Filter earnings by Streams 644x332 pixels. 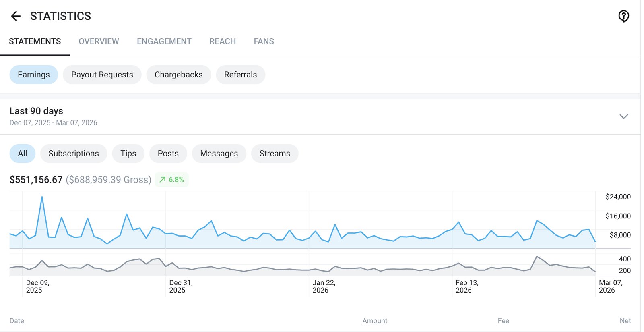point(275,154)
